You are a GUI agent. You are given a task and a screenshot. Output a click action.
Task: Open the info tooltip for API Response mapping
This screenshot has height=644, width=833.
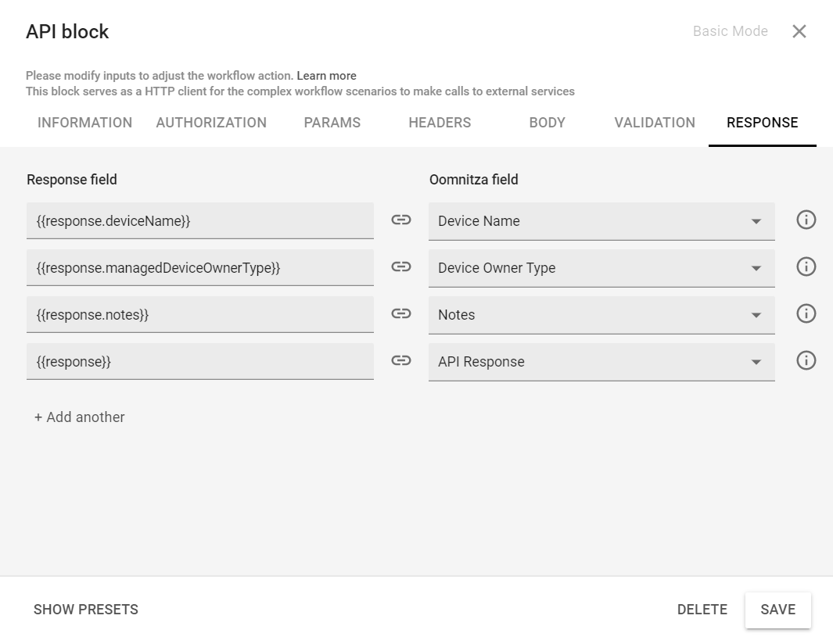point(806,360)
